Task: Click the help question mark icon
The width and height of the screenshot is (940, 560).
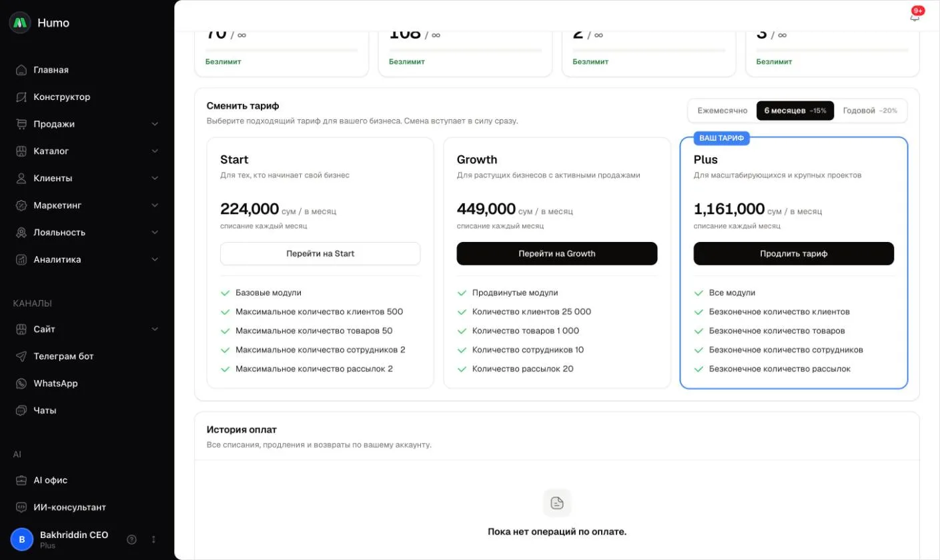Action: [x=131, y=539]
